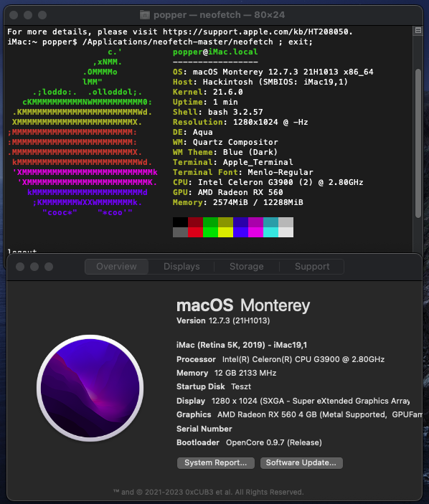Open the Displays tab
Screen dimensions: 429x504
(x=181, y=267)
